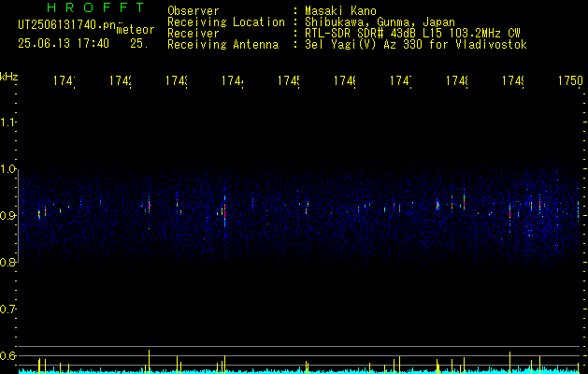Click the 0.9 frequency axis label
The height and width of the screenshot is (374, 588).
(x=7, y=216)
